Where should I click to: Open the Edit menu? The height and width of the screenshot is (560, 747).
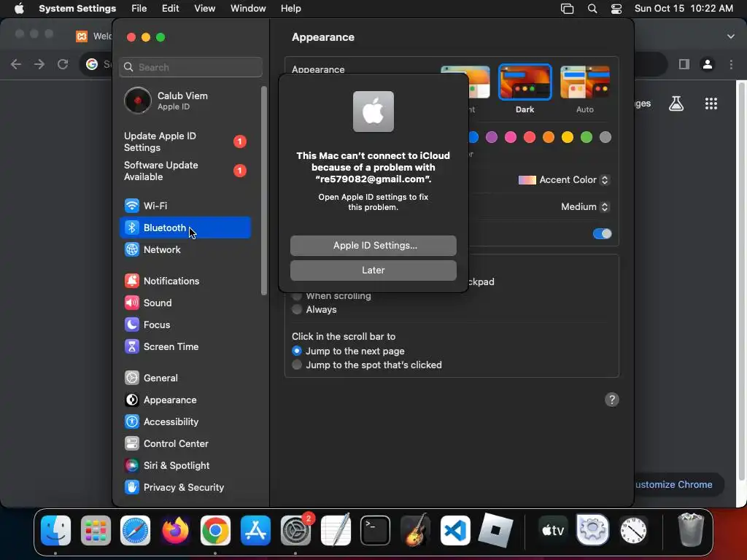[170, 9]
